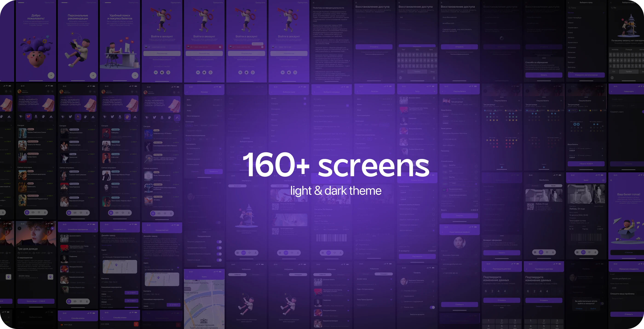Select highlighted Театр category on home screen

point(78,117)
